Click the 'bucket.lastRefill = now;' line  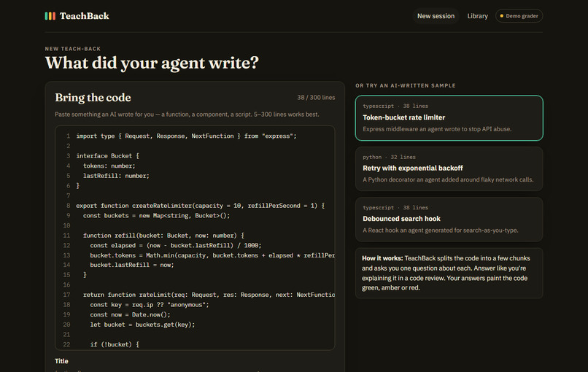pos(132,265)
